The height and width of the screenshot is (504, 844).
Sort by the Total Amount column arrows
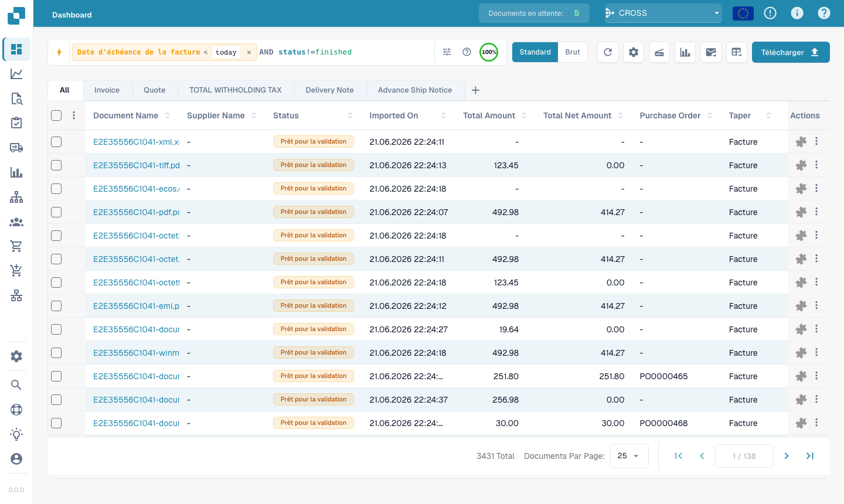[524, 115]
